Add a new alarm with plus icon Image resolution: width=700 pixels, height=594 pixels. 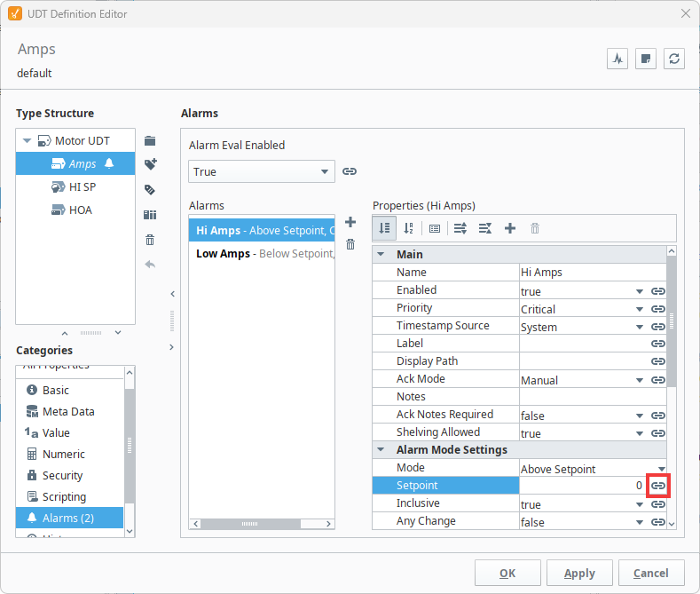350,222
